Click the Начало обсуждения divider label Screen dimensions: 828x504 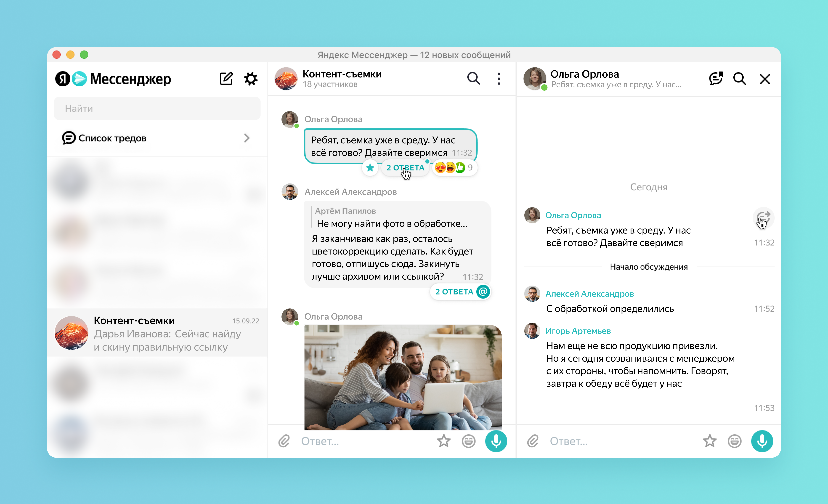pos(649,267)
